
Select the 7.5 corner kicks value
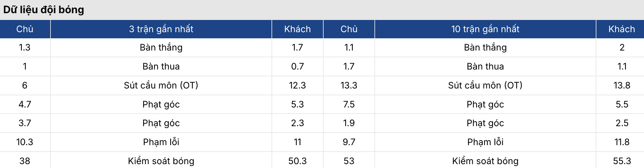[349, 104]
